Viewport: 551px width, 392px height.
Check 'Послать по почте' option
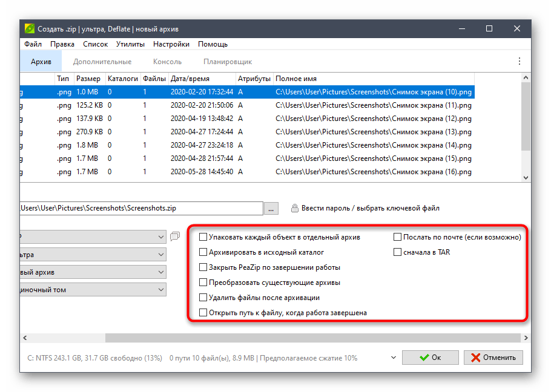click(x=398, y=237)
